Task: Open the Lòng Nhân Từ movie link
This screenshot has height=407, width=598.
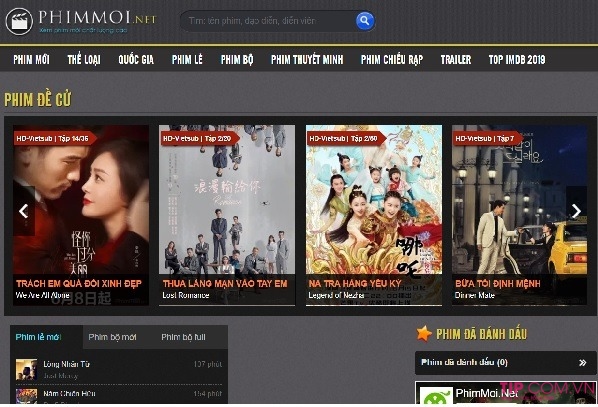Action: [x=66, y=364]
